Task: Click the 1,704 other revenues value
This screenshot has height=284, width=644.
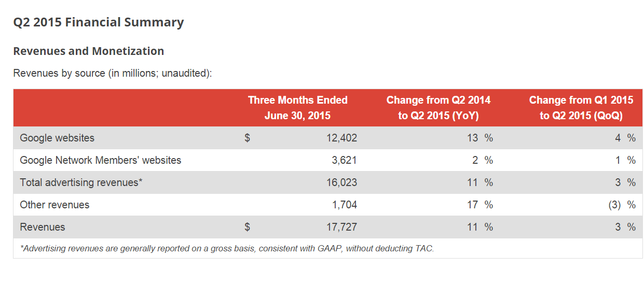Action: click(344, 205)
